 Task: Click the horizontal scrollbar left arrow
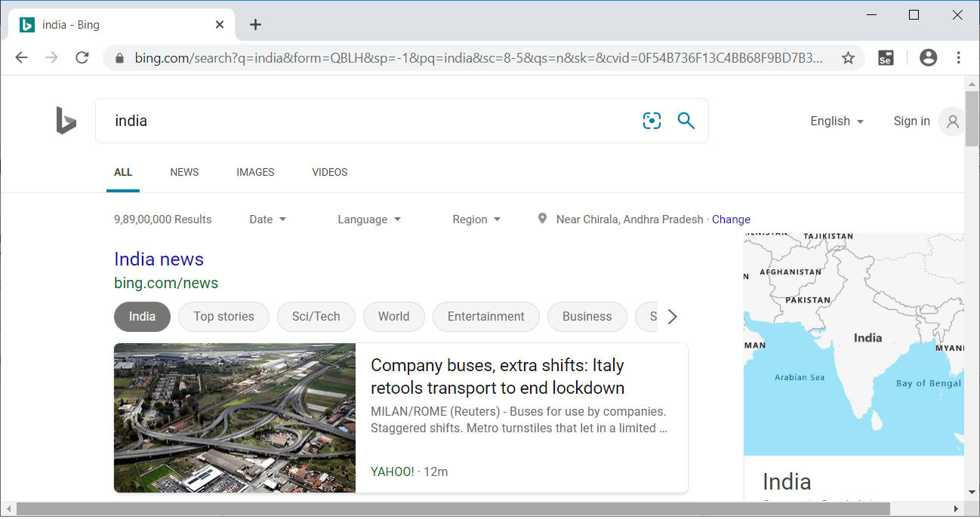8,509
